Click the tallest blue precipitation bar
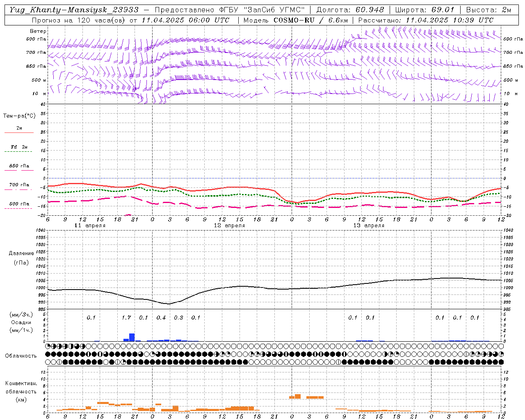The height and width of the screenshot is (420, 525). tap(132, 337)
